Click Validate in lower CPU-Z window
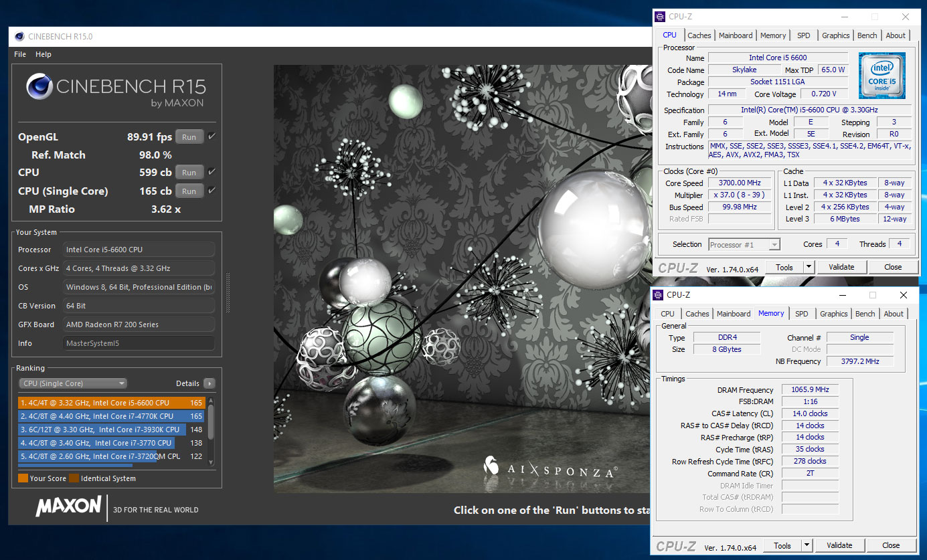Screen dimensions: 927x560 pos(839,545)
